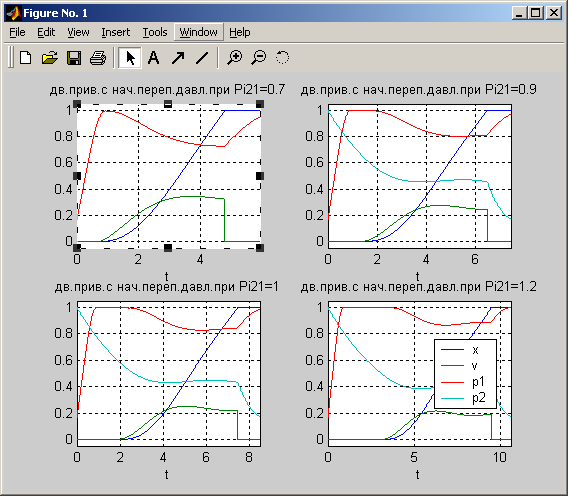The image size is (568, 496).
Task: Close the Figure No. 1 window
Action: pos(554,13)
